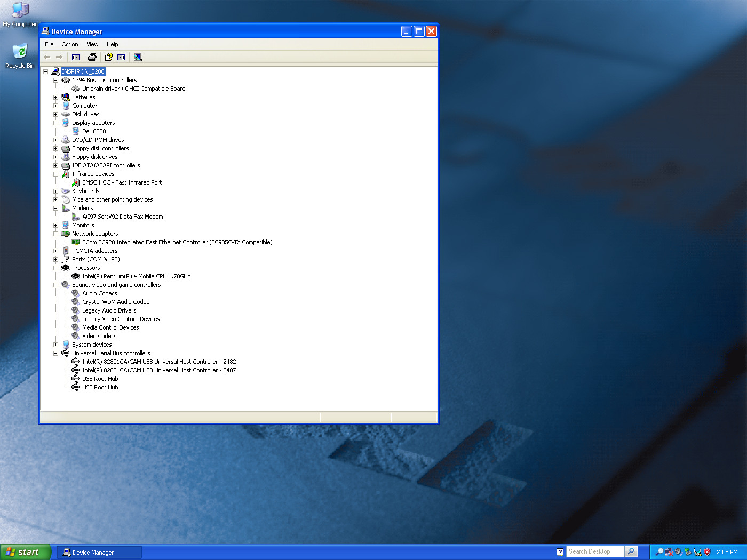The image size is (747, 560).
Task: Open the Action menu
Action: [70, 44]
